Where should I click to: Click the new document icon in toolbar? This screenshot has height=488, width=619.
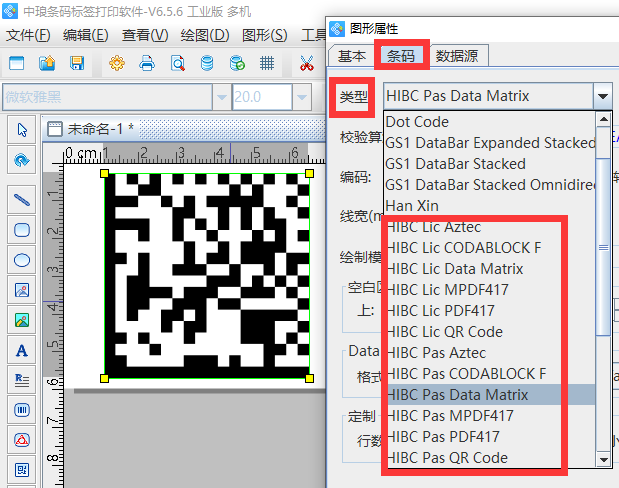tap(17, 63)
